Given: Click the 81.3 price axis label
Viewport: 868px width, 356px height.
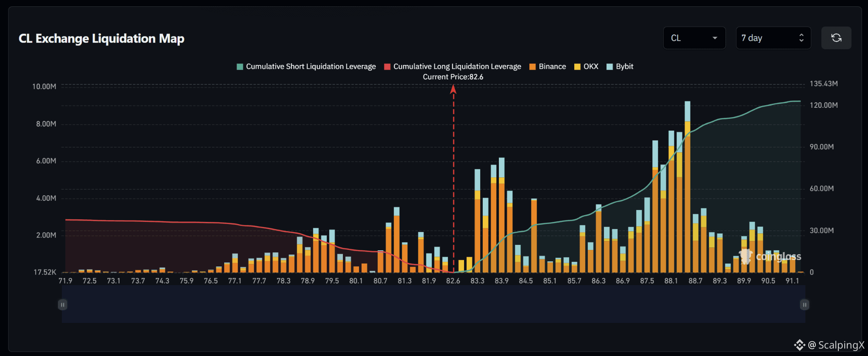Looking at the screenshot, I should point(405,281).
